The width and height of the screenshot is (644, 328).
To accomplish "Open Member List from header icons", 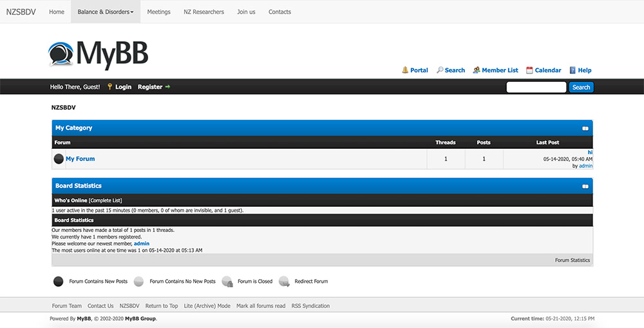I will tap(495, 70).
